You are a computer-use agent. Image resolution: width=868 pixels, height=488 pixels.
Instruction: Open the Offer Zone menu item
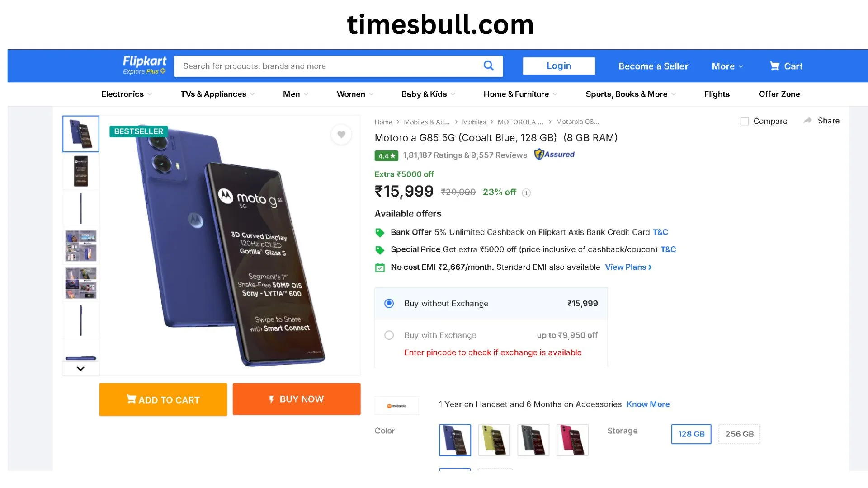click(x=779, y=94)
